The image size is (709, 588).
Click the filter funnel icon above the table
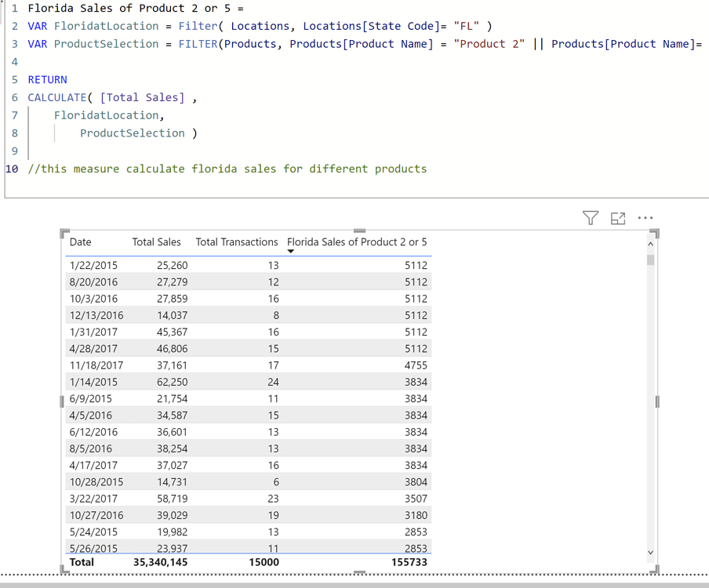[x=591, y=218]
